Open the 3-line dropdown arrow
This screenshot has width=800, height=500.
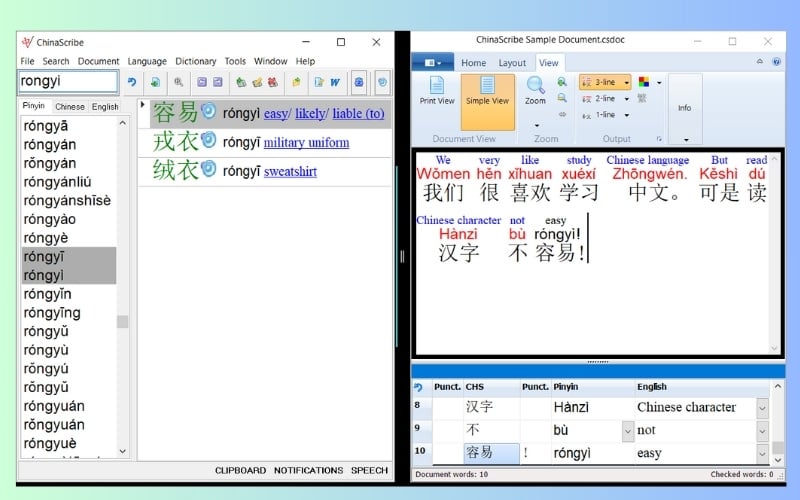pyautogui.click(x=627, y=82)
